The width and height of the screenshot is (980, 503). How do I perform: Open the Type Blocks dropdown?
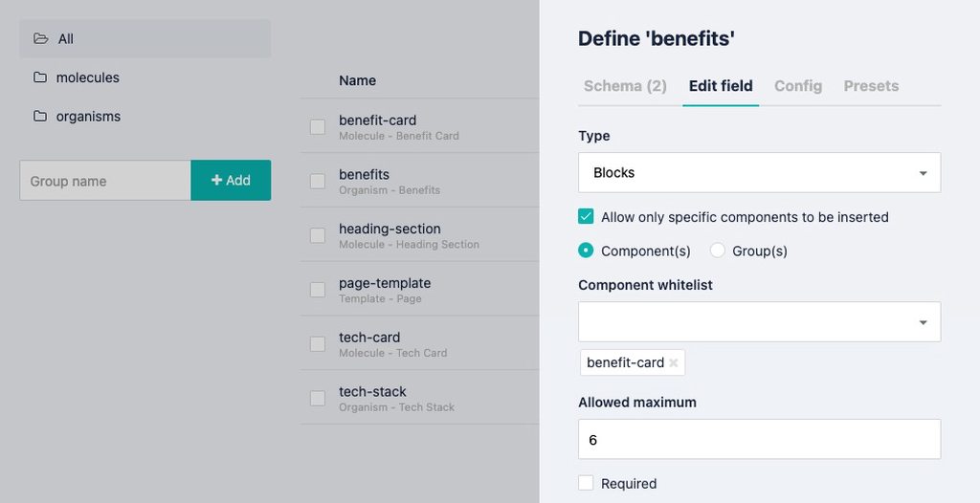[759, 173]
